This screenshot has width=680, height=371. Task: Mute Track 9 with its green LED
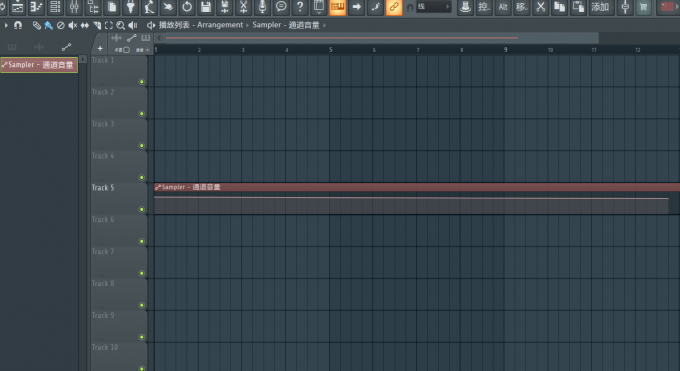(x=141, y=337)
